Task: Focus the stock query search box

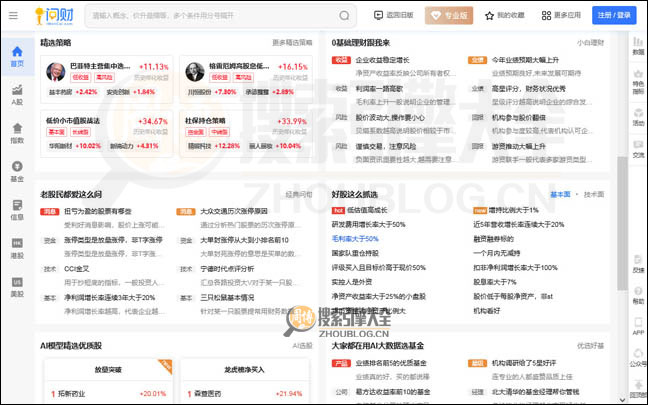Action: pos(220,16)
